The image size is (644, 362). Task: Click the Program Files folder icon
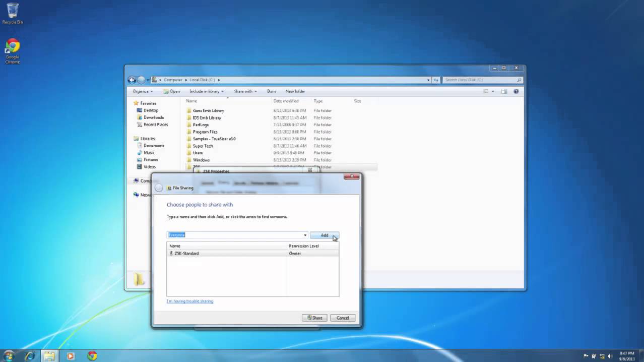(x=189, y=132)
